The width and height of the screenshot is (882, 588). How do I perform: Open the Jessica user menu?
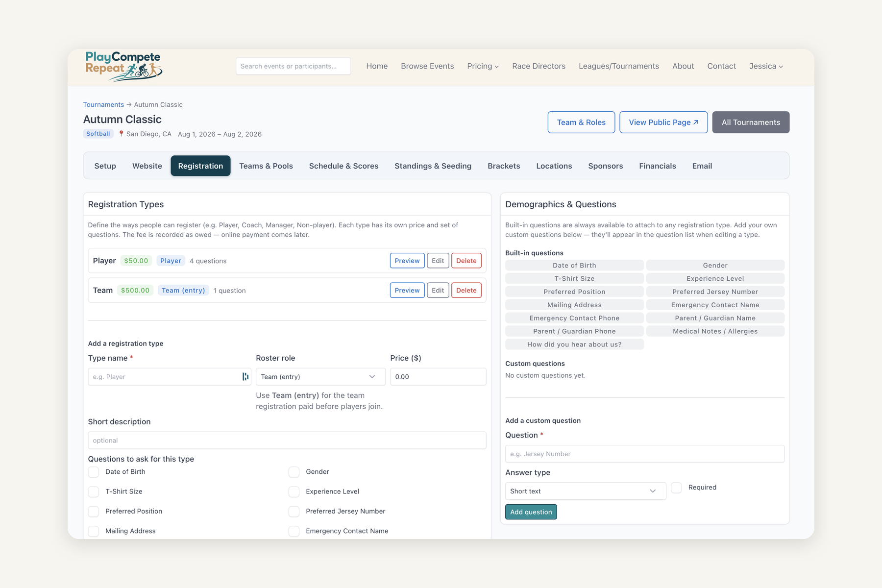coord(766,66)
